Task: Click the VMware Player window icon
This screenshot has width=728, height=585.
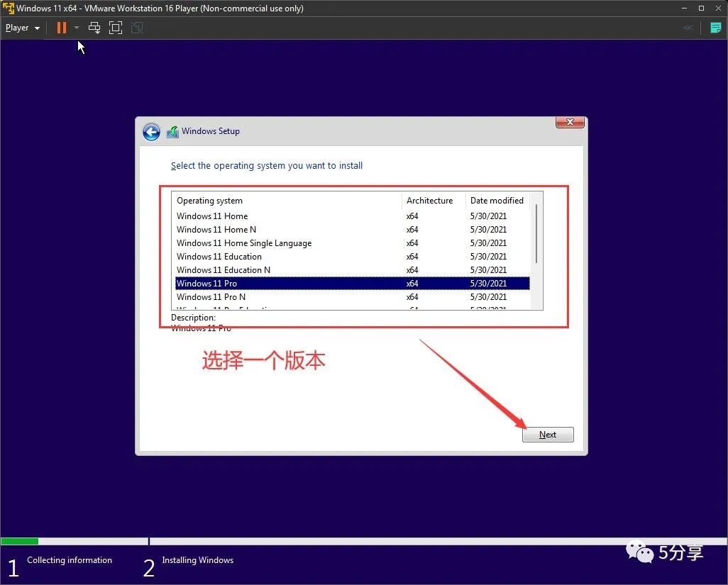Action: (x=9, y=8)
